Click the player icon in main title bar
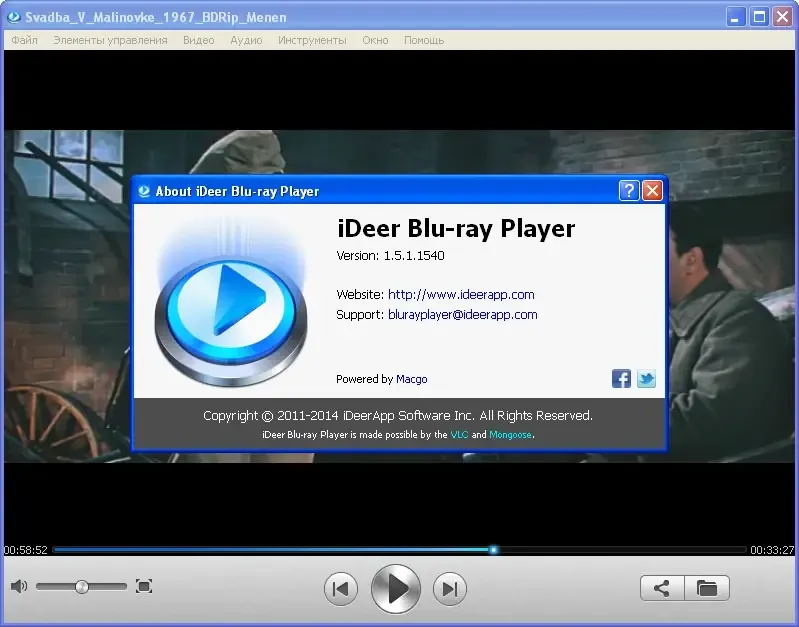The width and height of the screenshot is (799, 627). pos(14,17)
